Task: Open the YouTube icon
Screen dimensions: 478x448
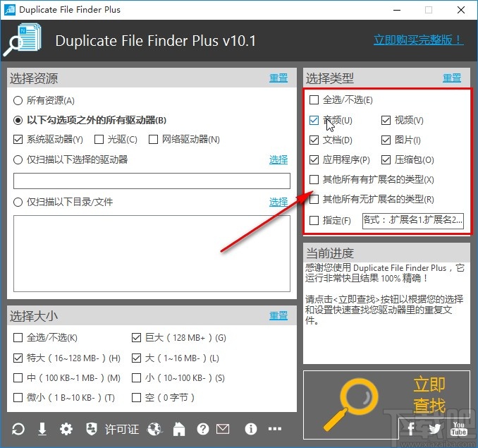Action: [459, 428]
